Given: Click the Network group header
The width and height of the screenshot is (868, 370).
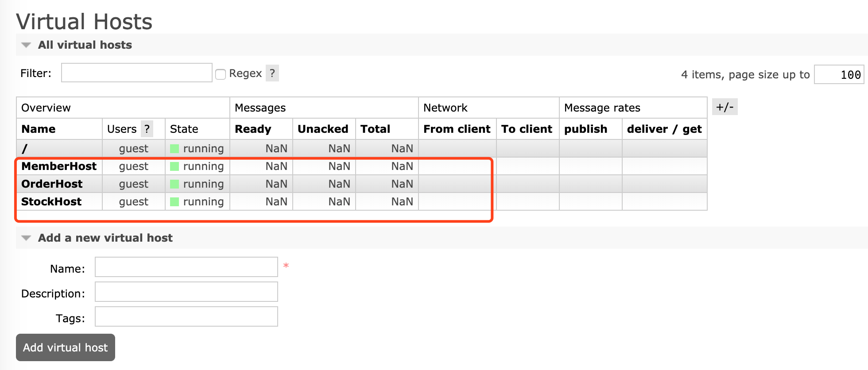Looking at the screenshot, I should [x=446, y=108].
